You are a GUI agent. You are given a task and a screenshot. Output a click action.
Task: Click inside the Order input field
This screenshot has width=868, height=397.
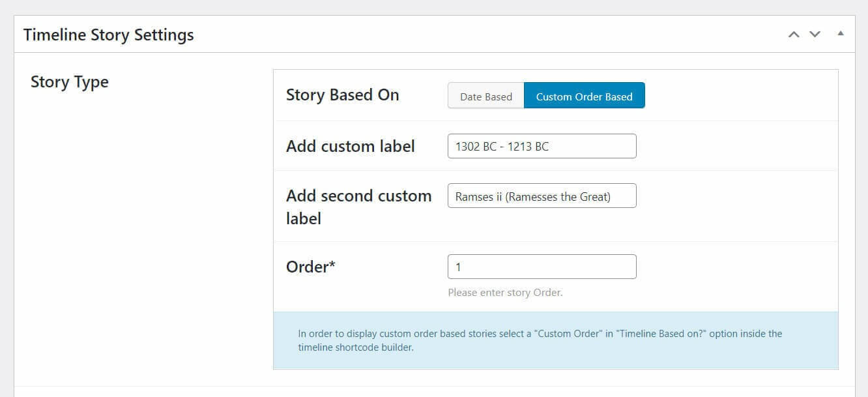point(542,266)
